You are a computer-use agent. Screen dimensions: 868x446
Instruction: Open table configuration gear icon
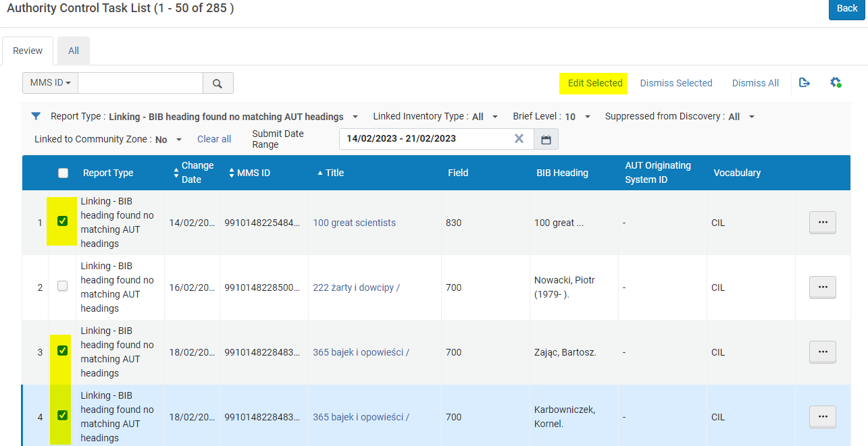(x=836, y=82)
